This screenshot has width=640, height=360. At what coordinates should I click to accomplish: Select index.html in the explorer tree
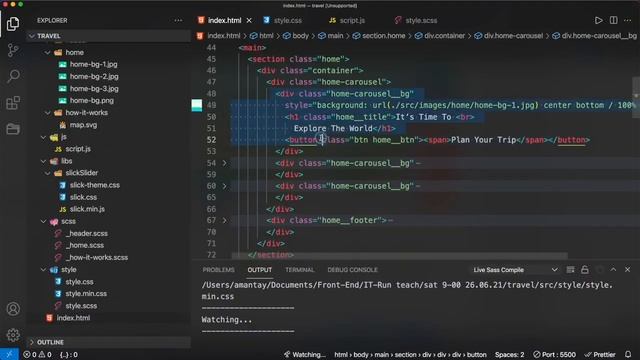pos(73,318)
